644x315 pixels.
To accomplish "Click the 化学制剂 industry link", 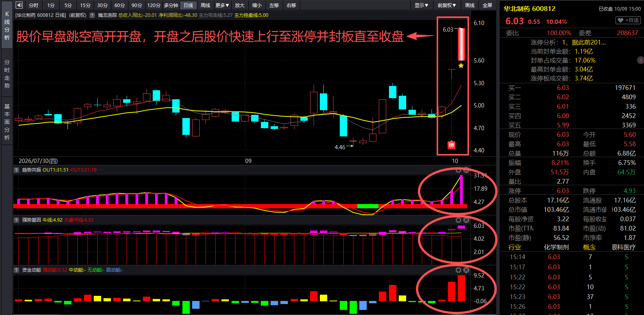I will coord(557,247).
